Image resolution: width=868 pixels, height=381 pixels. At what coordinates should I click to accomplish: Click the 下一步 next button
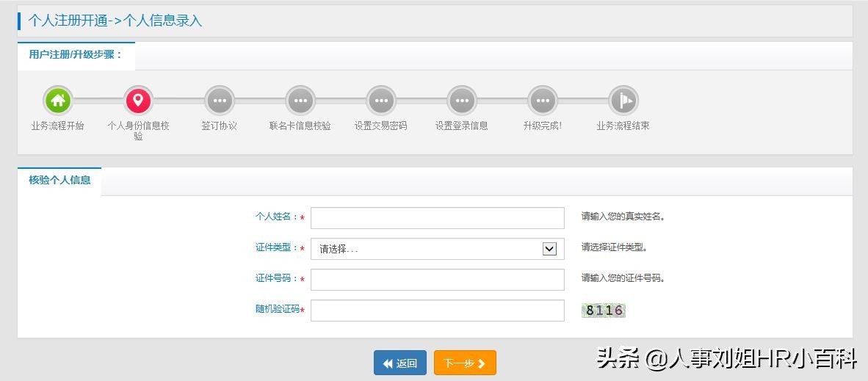tap(465, 363)
